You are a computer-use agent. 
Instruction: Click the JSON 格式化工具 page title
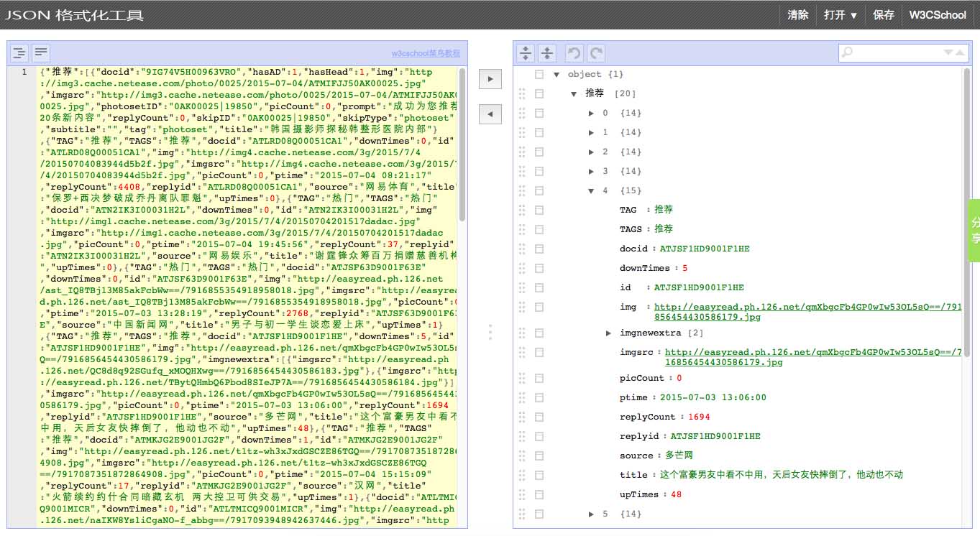coord(75,15)
